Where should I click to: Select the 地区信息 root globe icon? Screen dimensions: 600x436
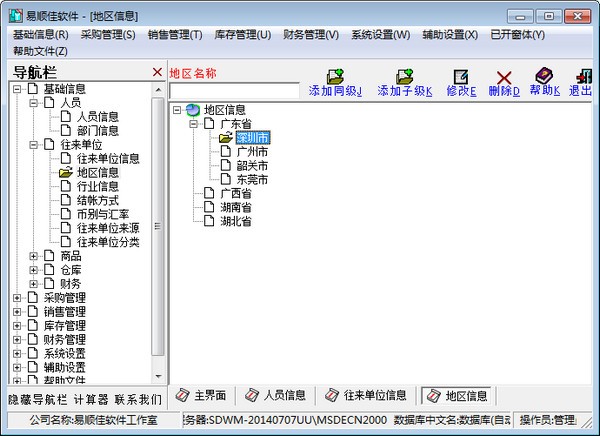click(192, 110)
